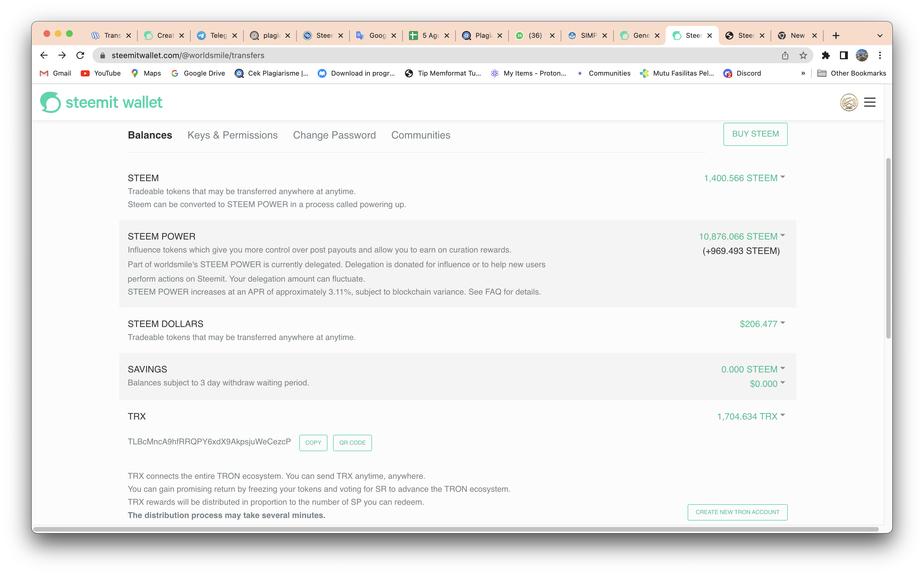Image resolution: width=924 pixels, height=575 pixels.
Task: Switch to the Gene browser tab
Action: click(640, 36)
